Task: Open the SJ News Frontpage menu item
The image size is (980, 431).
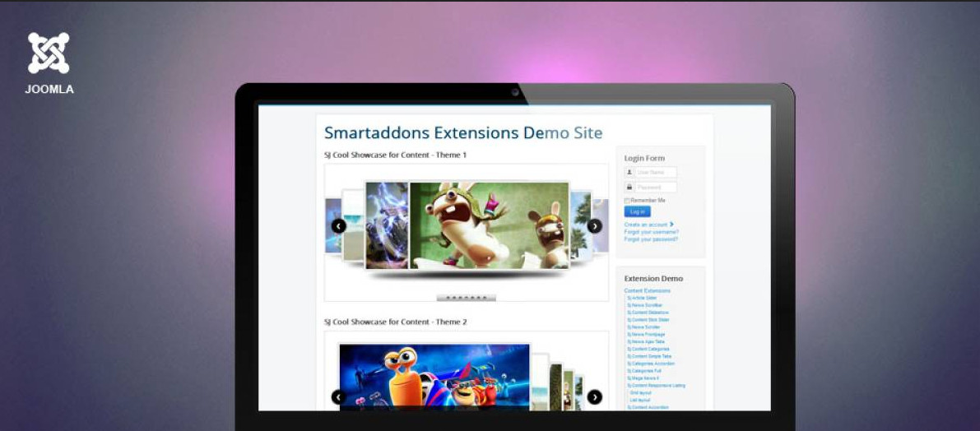Action: (x=646, y=334)
